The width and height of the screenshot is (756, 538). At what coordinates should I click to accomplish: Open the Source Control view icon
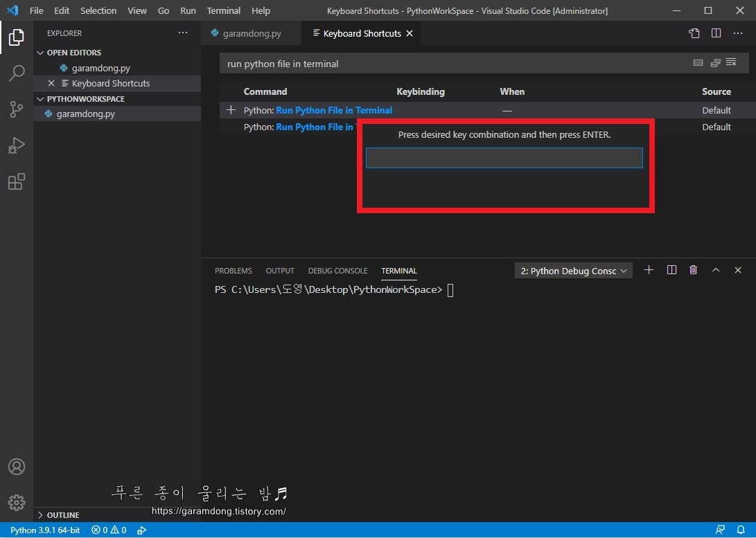(x=17, y=109)
